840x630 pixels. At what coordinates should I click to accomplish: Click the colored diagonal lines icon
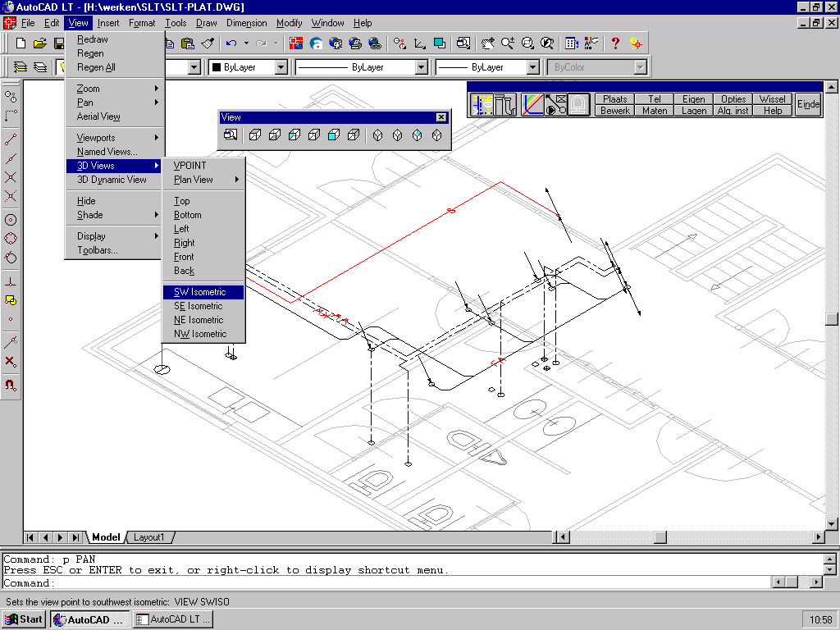click(532, 104)
